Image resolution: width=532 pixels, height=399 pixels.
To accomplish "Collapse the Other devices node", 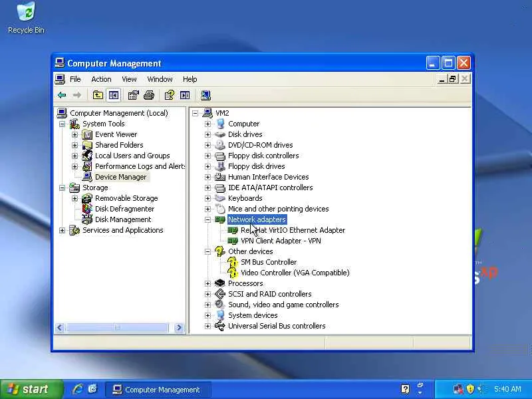I will click(207, 252).
